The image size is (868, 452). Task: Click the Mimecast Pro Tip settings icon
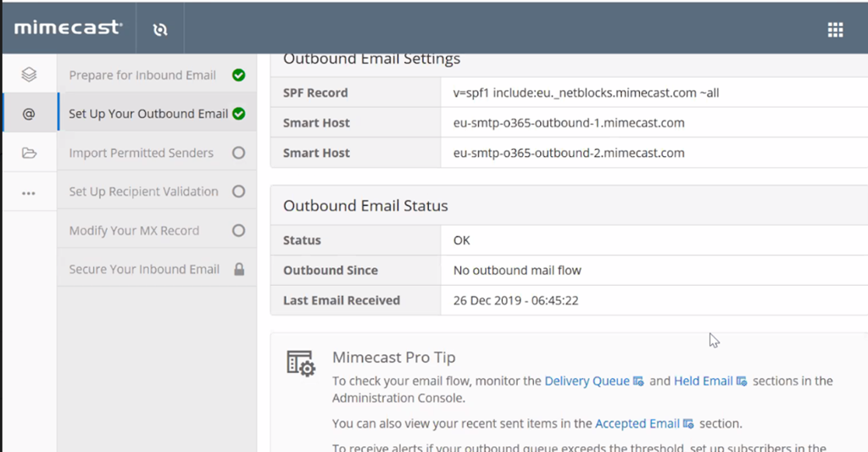(301, 363)
